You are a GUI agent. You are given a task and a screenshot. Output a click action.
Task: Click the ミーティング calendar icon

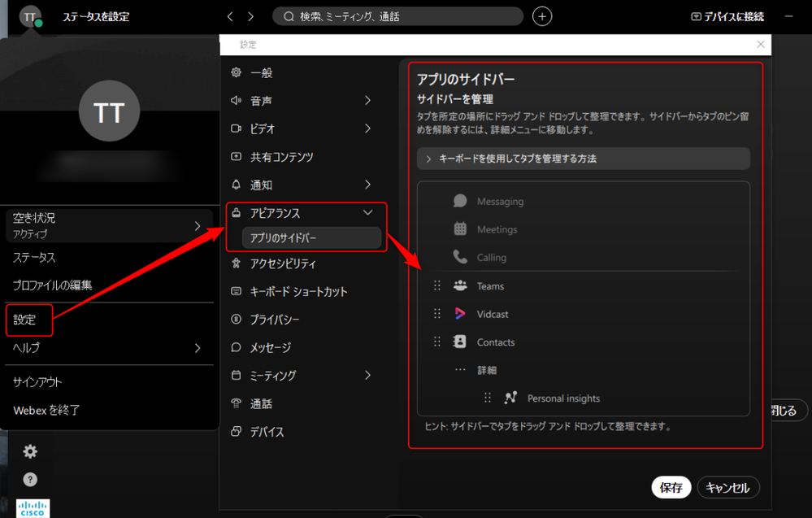[237, 375]
